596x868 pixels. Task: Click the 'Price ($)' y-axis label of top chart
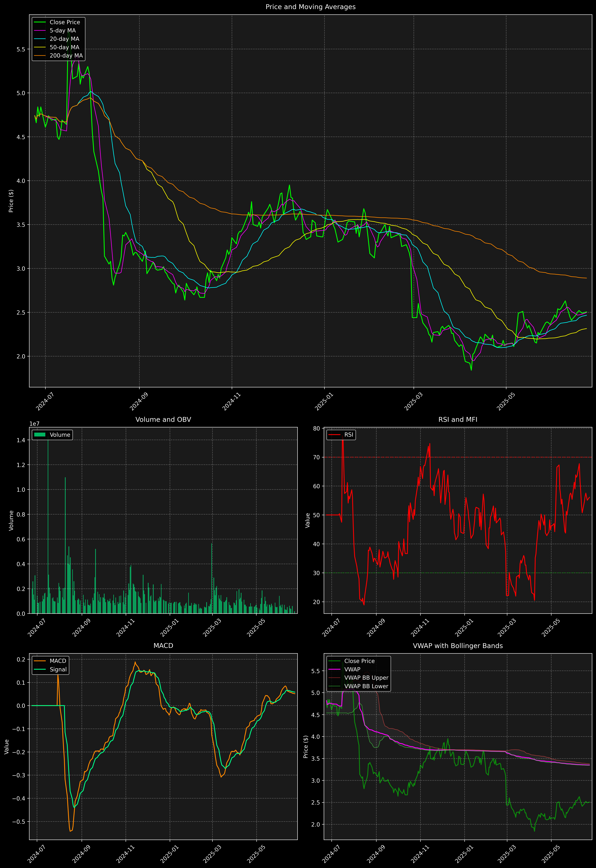(11, 201)
